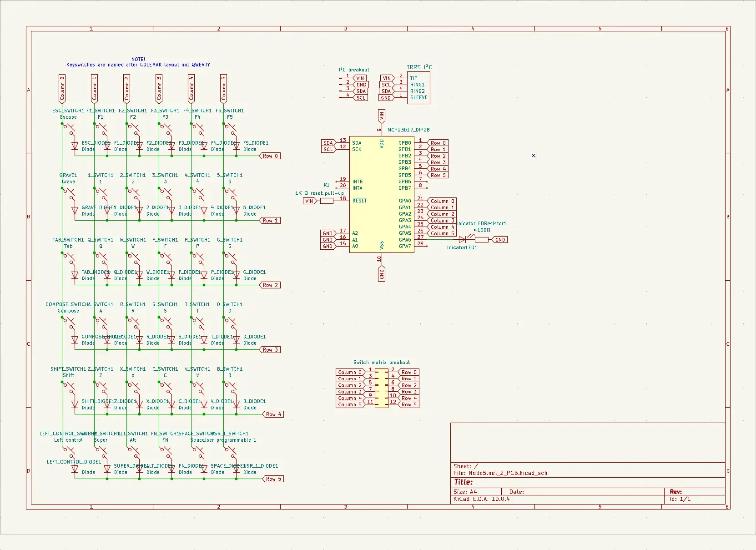Image resolution: width=756 pixels, height=550 pixels.
Task: Select the VIN label above the VDD pin
Action: pyautogui.click(x=382, y=116)
